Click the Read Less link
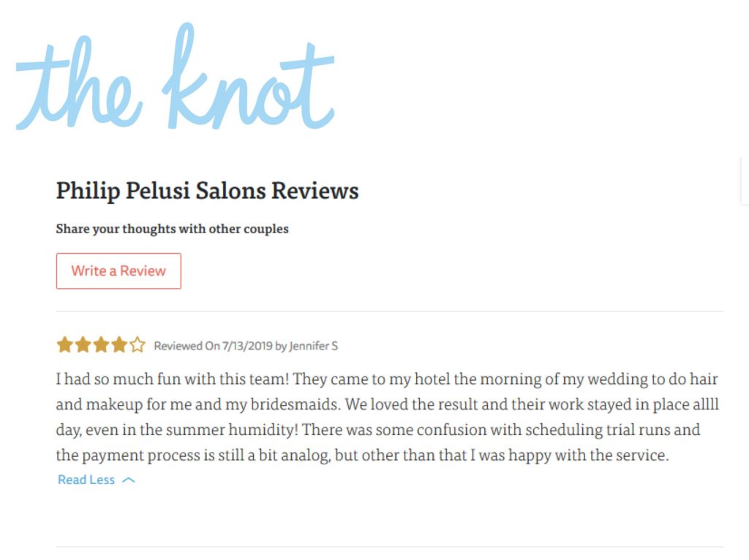 (x=86, y=480)
